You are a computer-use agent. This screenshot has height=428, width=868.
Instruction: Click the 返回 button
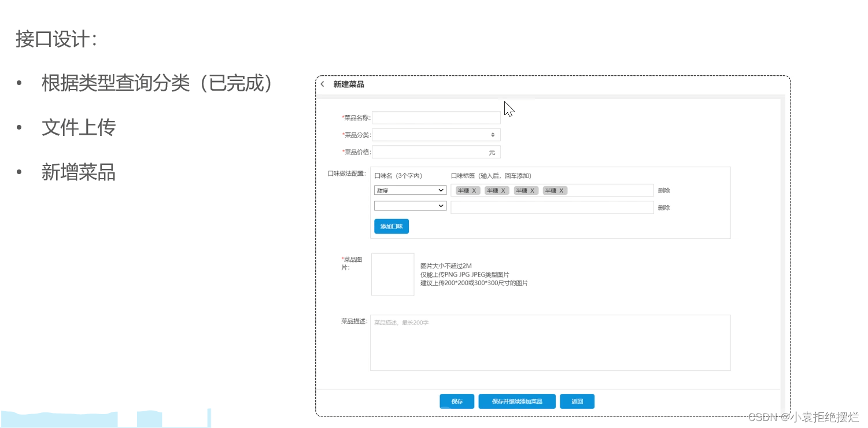tap(577, 401)
